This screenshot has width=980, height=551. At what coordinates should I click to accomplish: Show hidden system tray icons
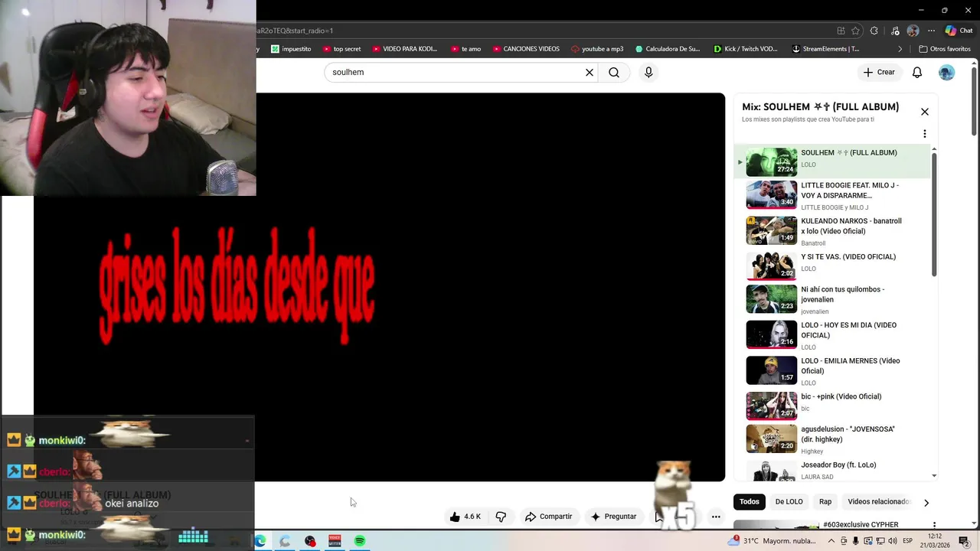point(831,541)
